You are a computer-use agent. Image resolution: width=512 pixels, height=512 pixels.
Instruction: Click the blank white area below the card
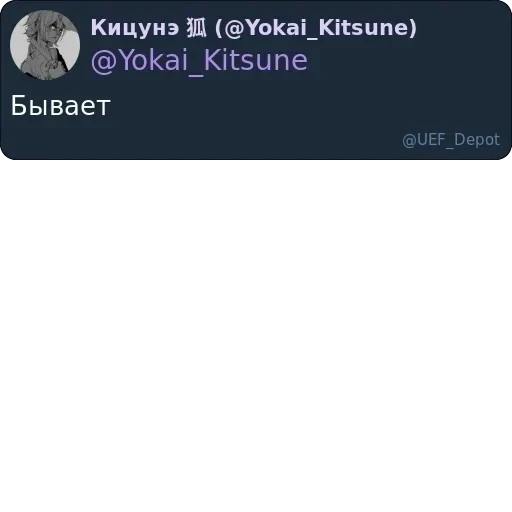tap(256, 333)
